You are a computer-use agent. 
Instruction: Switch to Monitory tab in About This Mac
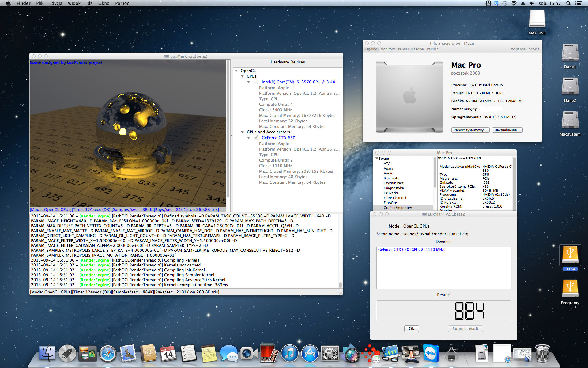pos(388,49)
